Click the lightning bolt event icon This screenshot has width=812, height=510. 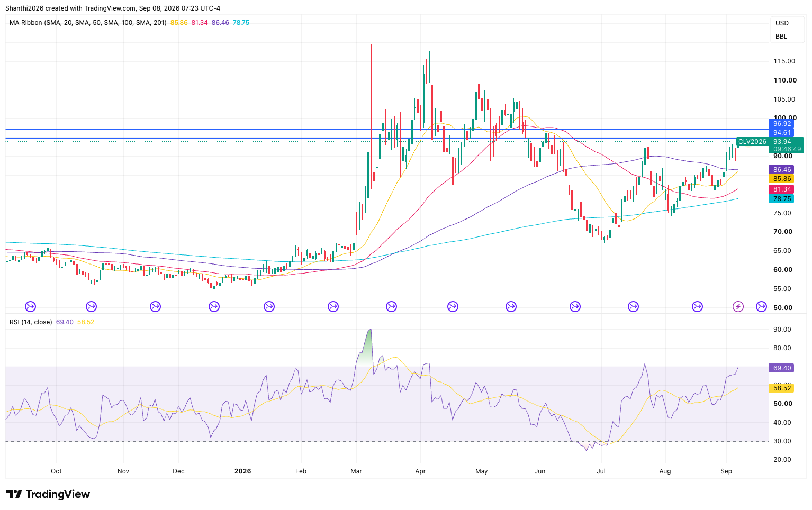[x=738, y=306]
